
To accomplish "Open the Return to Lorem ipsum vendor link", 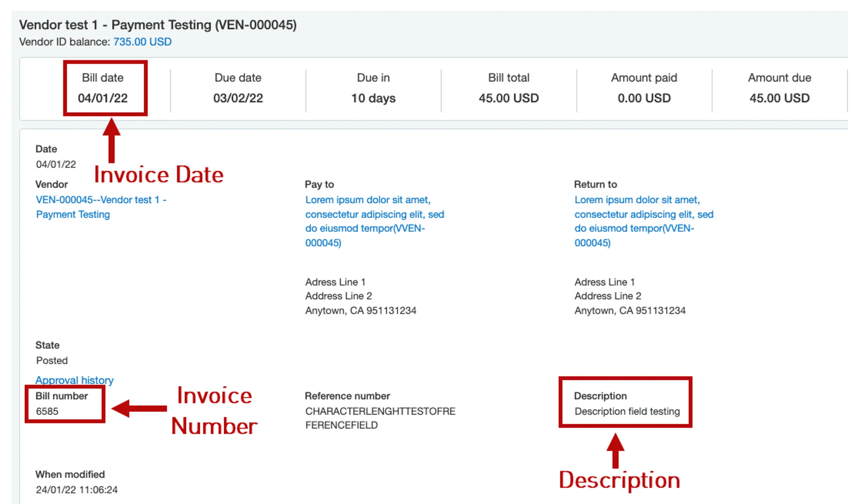I will 644,221.
